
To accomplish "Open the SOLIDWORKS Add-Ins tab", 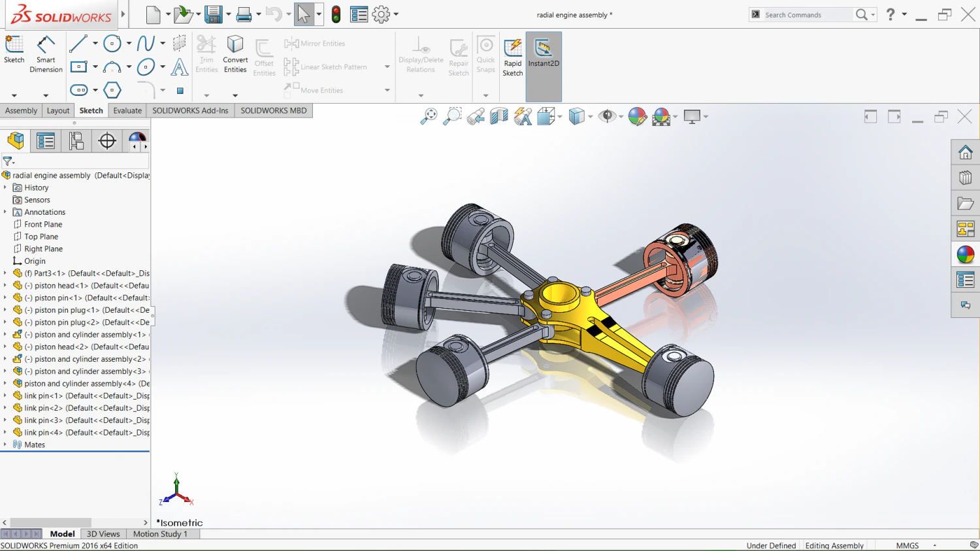I will 190,110.
